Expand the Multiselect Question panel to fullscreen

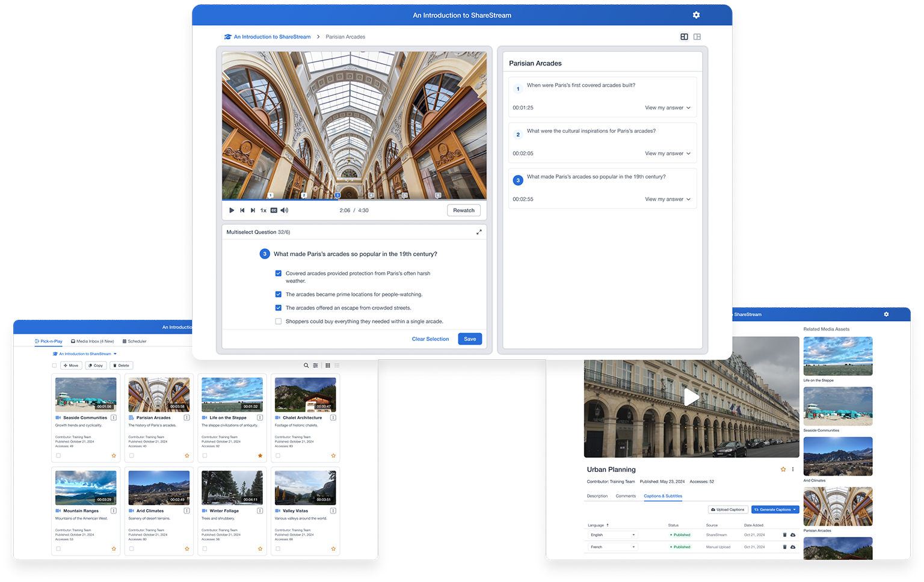[x=479, y=231]
